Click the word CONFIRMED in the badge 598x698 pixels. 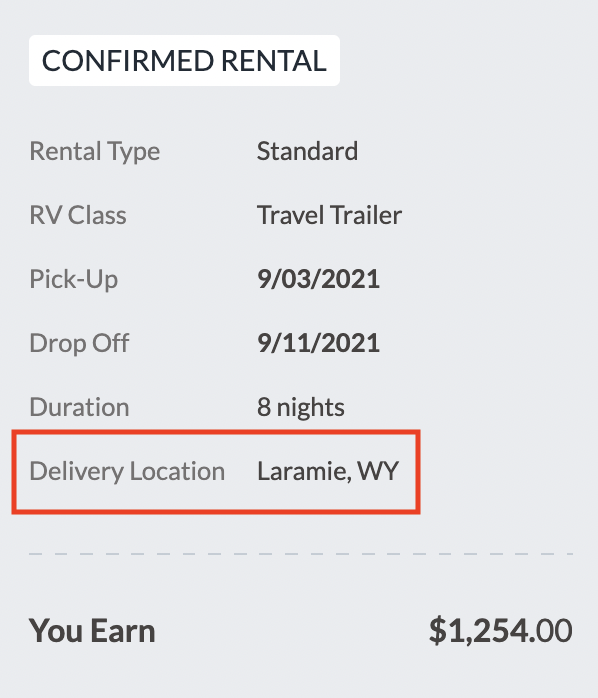[128, 61]
